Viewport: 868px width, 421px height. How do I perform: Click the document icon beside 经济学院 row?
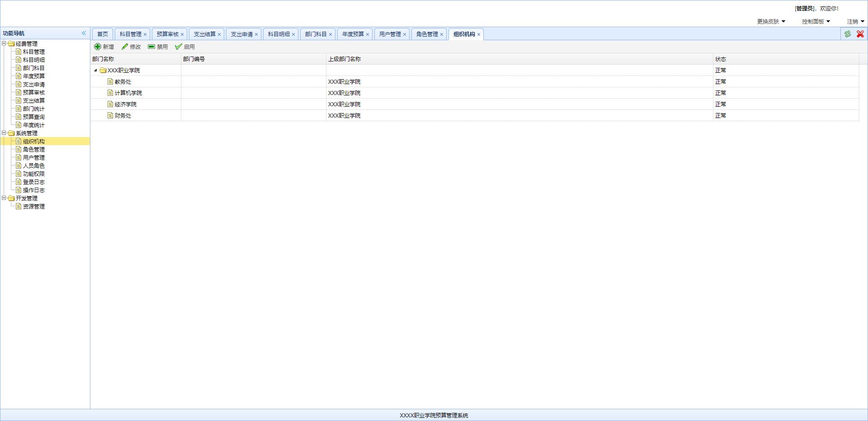(110, 104)
